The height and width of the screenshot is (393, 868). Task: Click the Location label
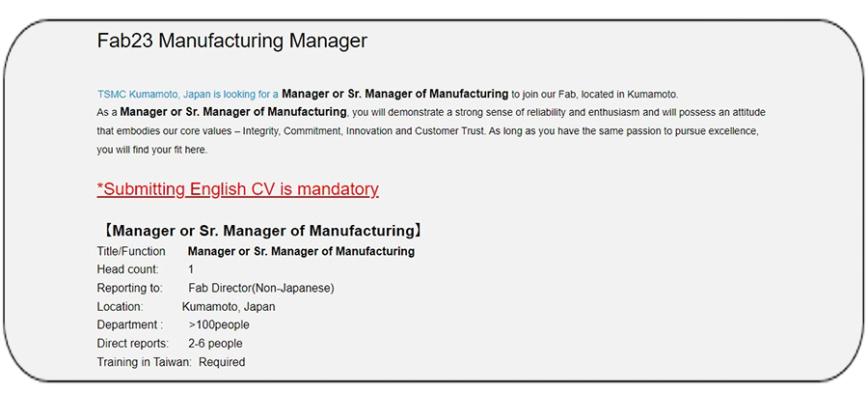pos(121,307)
